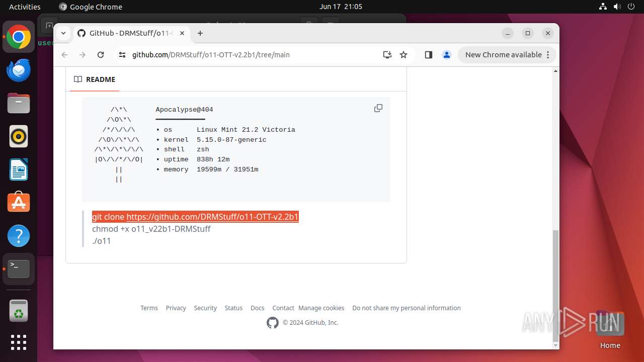
Task: Open Docs footer link
Action: (x=258, y=308)
